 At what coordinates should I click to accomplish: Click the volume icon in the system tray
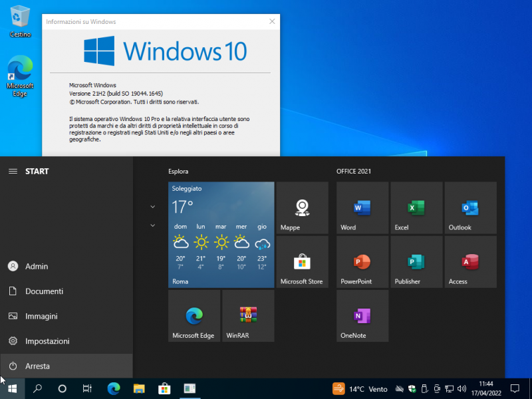point(462,389)
